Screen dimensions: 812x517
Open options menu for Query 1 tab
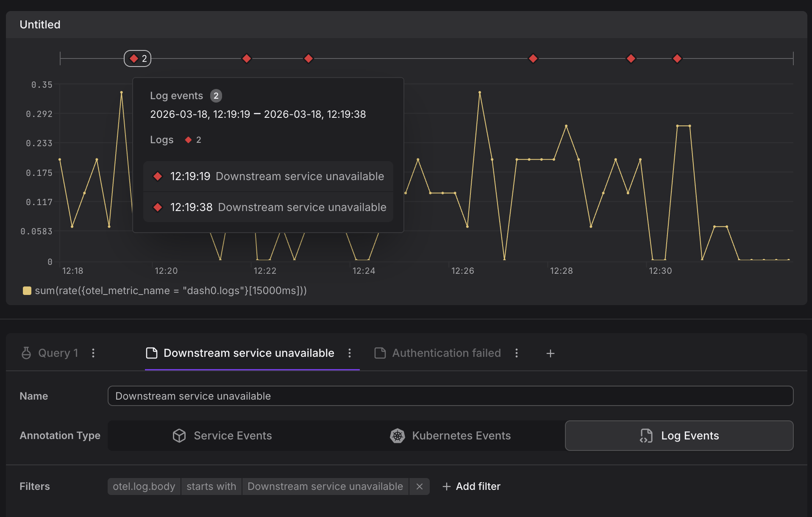click(93, 353)
